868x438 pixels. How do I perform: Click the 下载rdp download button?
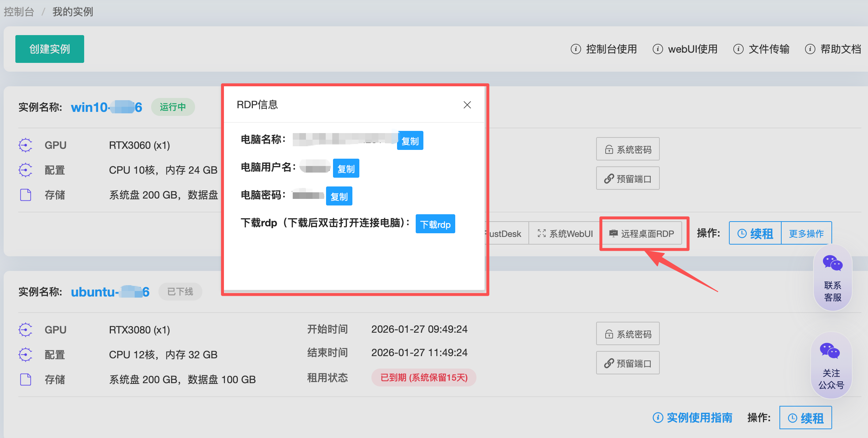coord(435,224)
